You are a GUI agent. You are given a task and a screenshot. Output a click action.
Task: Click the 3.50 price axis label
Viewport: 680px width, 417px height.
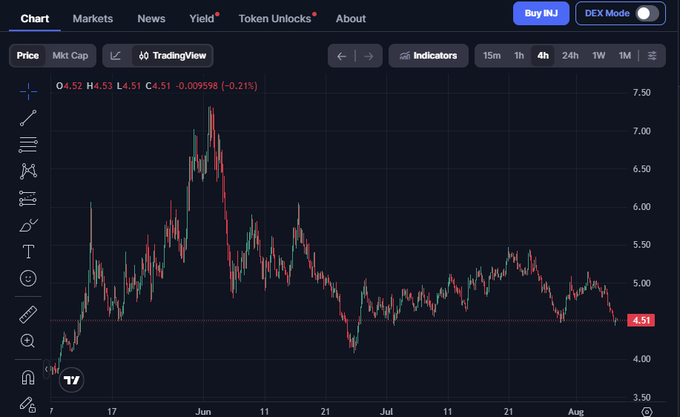click(x=641, y=397)
